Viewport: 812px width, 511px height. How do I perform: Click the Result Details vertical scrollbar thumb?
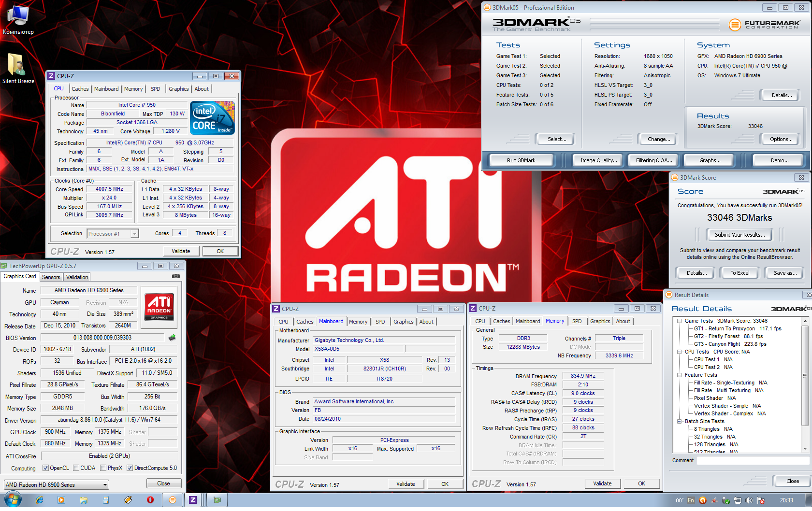[805, 375]
